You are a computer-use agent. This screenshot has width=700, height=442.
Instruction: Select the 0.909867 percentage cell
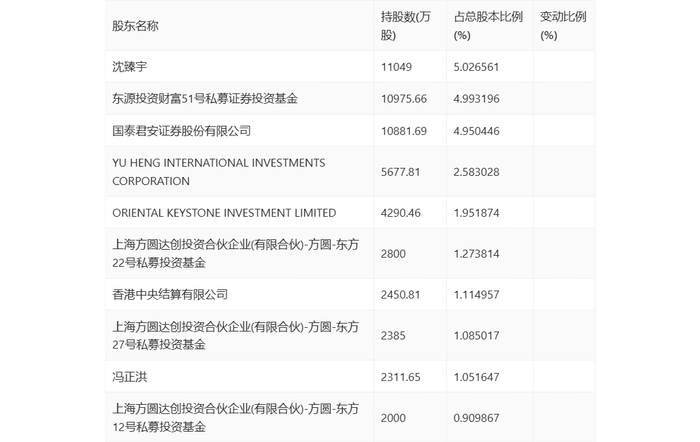[482, 418]
